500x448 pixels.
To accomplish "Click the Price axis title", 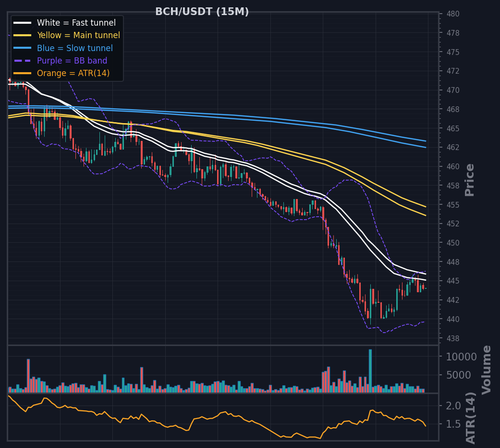I will click(x=469, y=180).
